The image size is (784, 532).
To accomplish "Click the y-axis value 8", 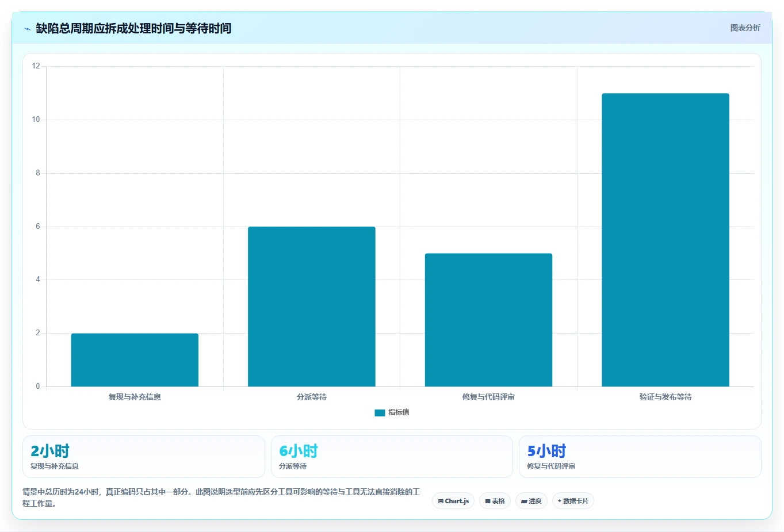I will click(38, 173).
